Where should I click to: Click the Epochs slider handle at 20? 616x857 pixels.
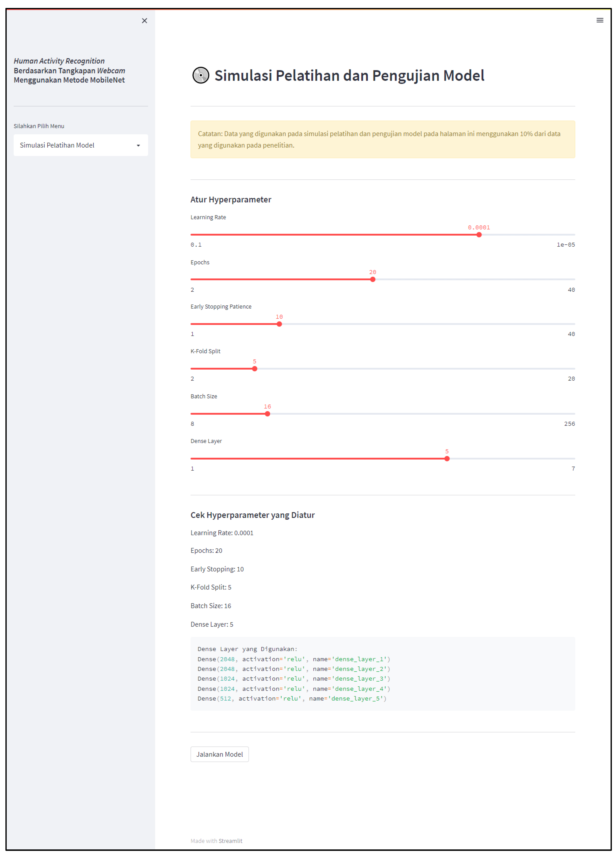click(x=373, y=280)
